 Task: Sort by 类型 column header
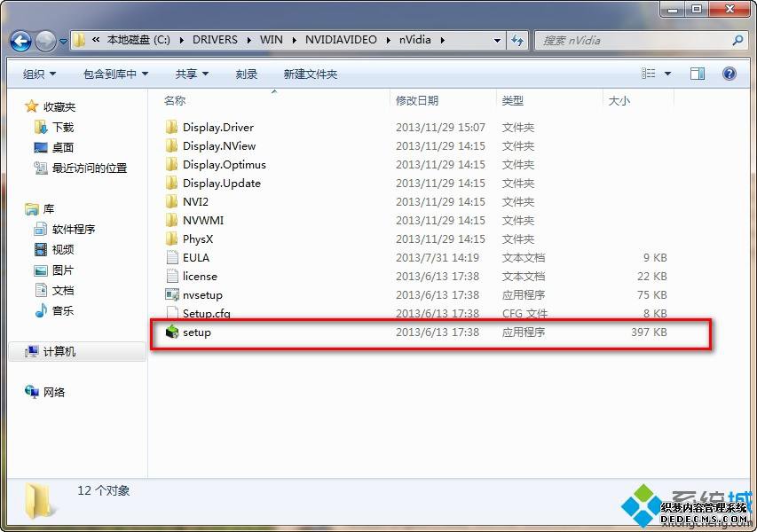(512, 100)
